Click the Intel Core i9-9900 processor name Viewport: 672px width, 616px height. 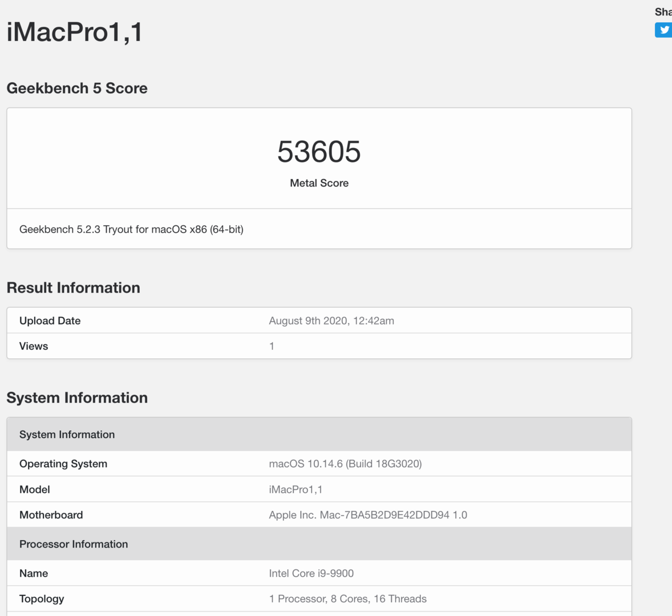pyautogui.click(x=311, y=573)
